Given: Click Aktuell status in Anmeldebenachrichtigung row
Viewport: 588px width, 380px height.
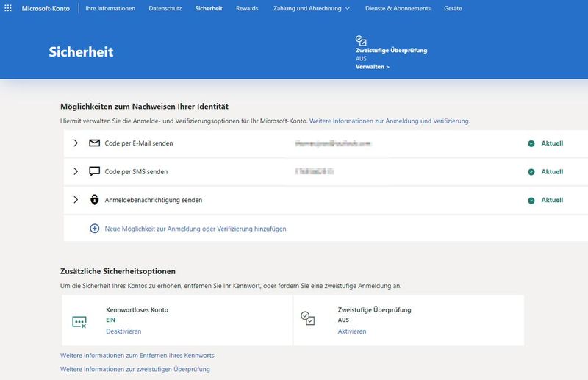Looking at the screenshot, I should pos(552,201).
